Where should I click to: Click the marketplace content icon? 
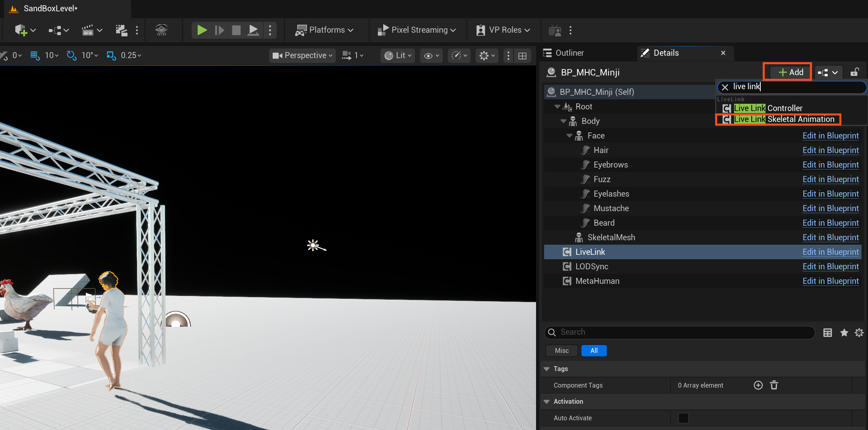[x=121, y=30]
